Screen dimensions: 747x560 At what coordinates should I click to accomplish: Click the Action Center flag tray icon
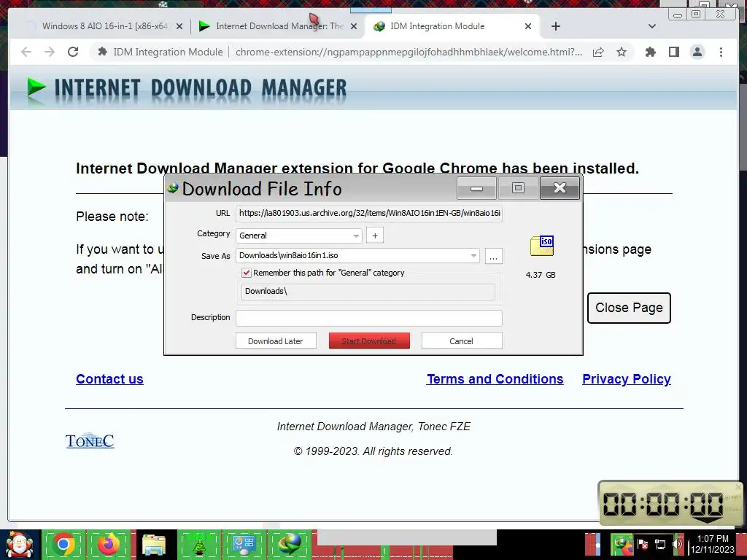(643, 544)
